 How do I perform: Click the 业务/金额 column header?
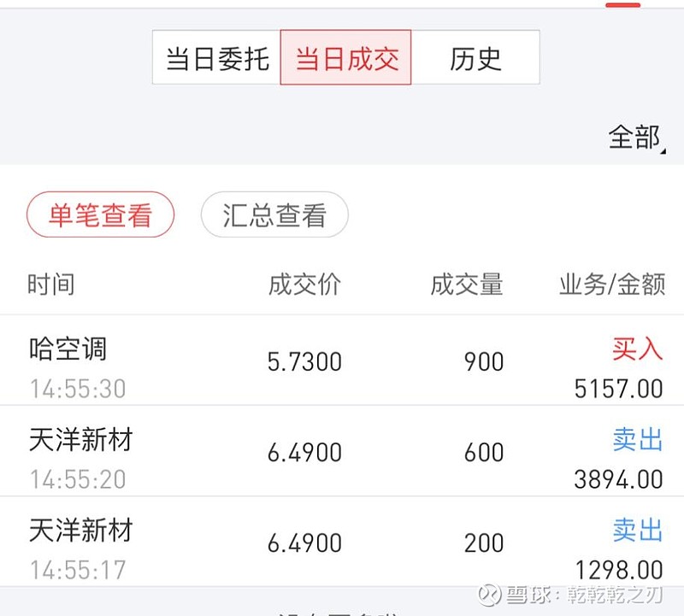612,285
